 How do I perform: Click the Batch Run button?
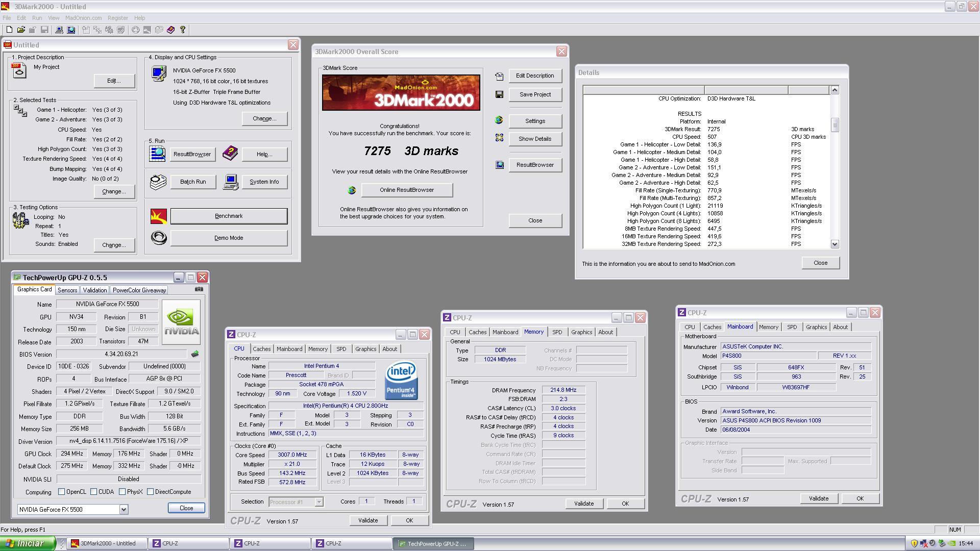click(x=193, y=182)
